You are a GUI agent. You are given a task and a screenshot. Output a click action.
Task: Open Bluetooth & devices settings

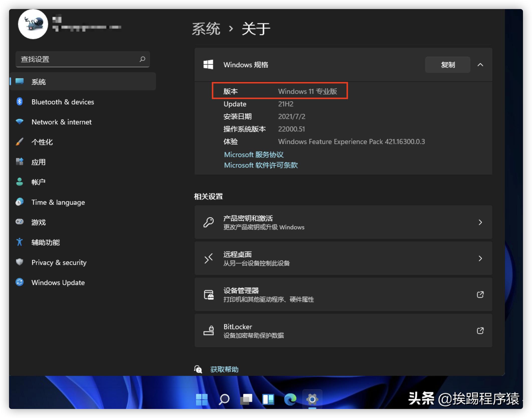(x=63, y=102)
